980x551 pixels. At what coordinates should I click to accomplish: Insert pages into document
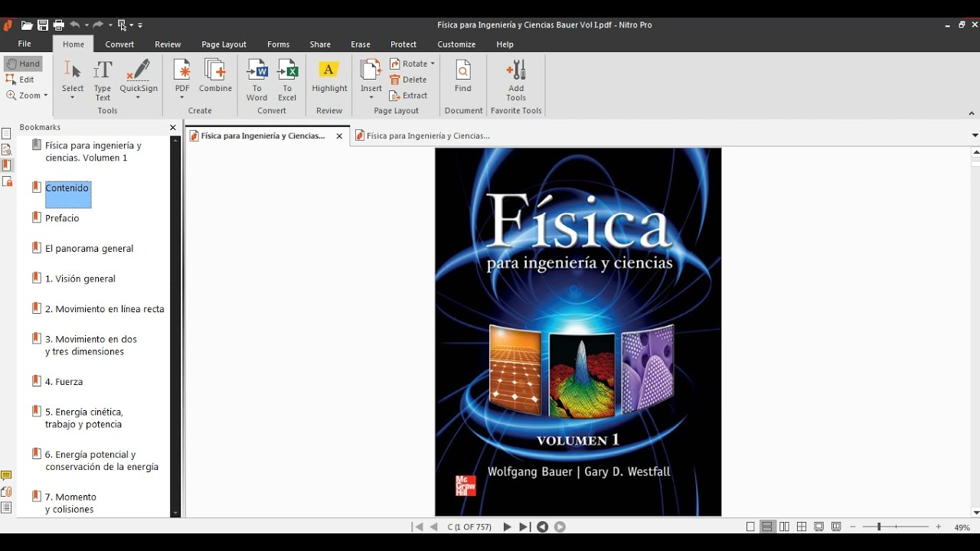[x=371, y=80]
